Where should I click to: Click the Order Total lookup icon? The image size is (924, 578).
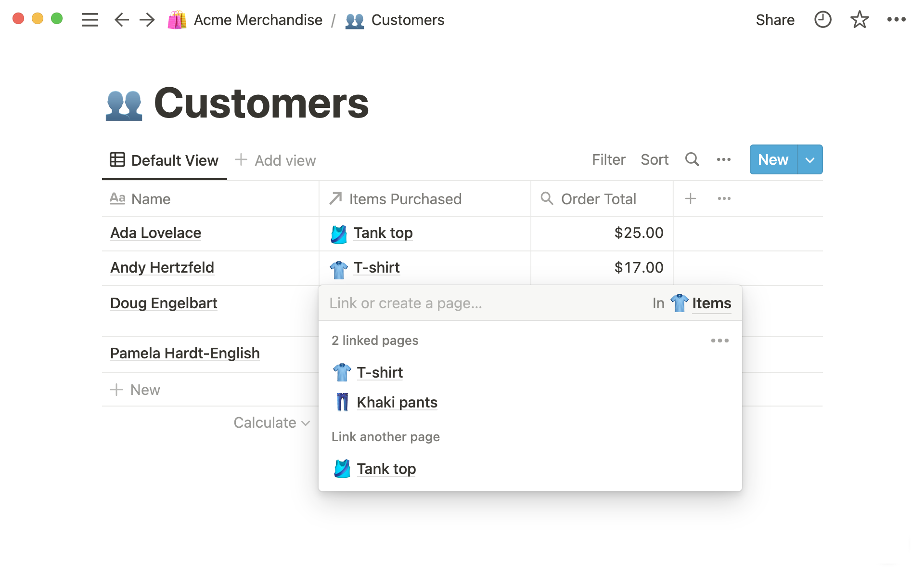(x=547, y=198)
